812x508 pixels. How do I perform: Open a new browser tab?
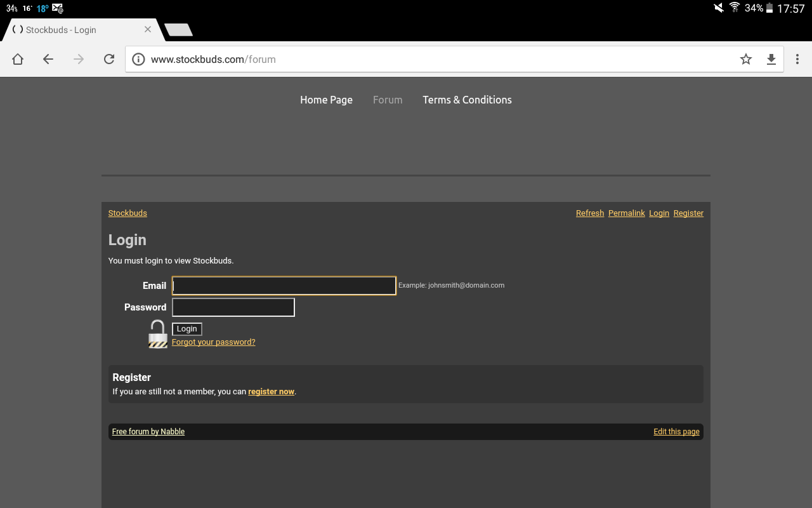click(178, 30)
